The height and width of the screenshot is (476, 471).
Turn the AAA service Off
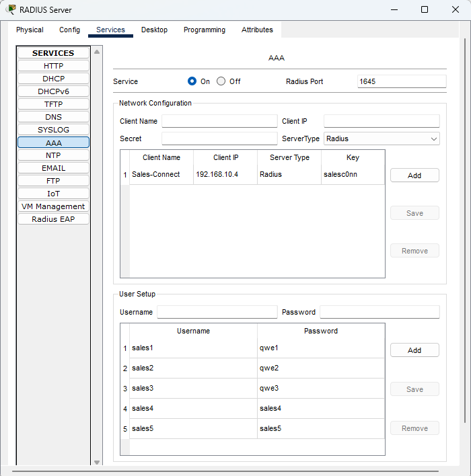point(221,81)
